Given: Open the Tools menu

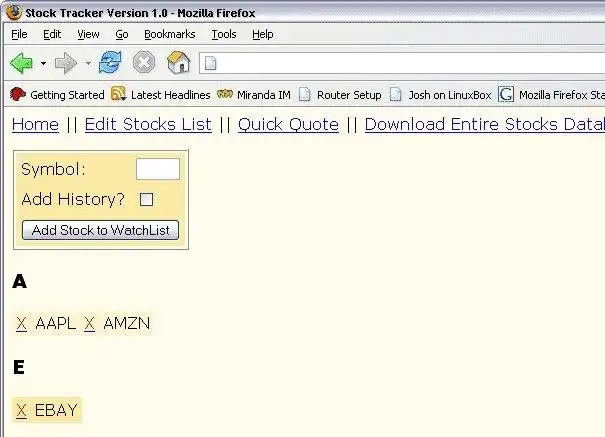Looking at the screenshot, I should [x=224, y=34].
